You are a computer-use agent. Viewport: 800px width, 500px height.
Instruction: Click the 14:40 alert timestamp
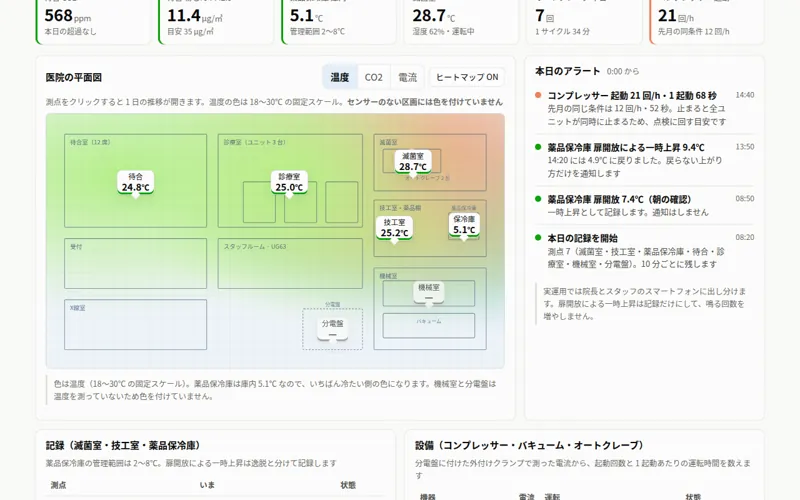744,95
